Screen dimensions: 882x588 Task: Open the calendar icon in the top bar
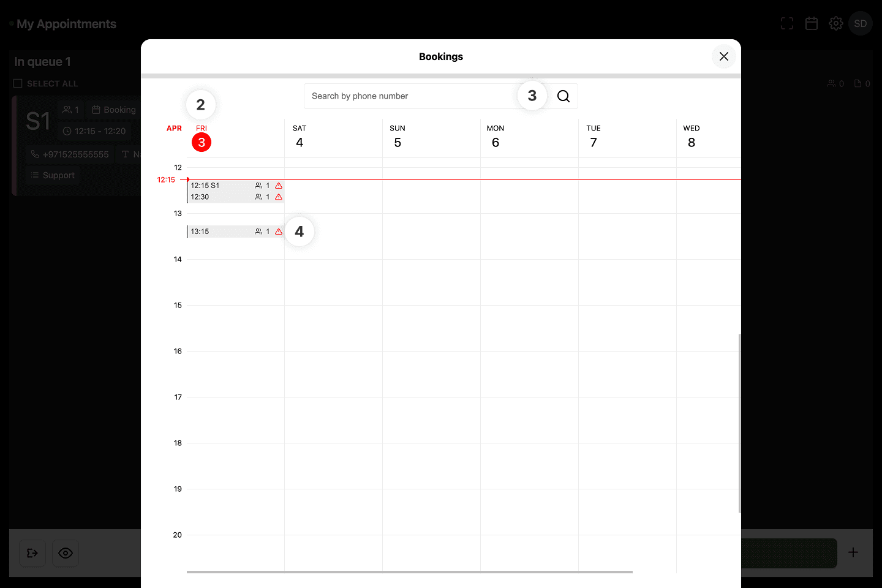point(812,23)
